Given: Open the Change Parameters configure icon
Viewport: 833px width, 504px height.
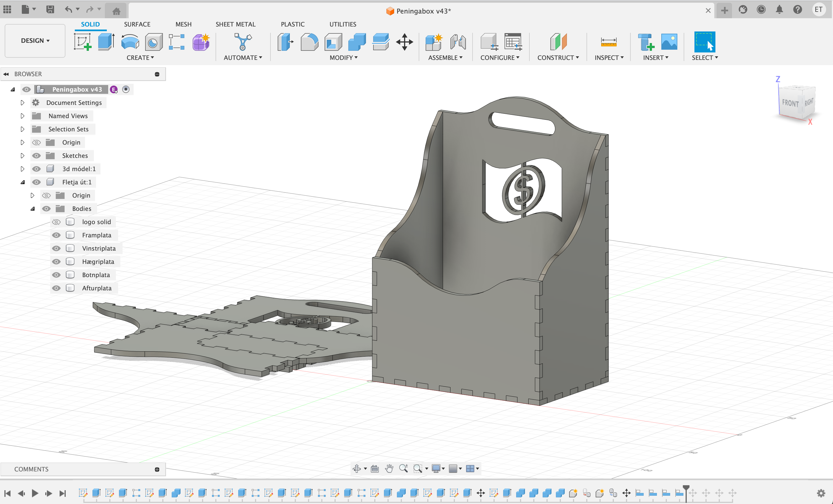Looking at the screenshot, I should pyautogui.click(x=513, y=42).
